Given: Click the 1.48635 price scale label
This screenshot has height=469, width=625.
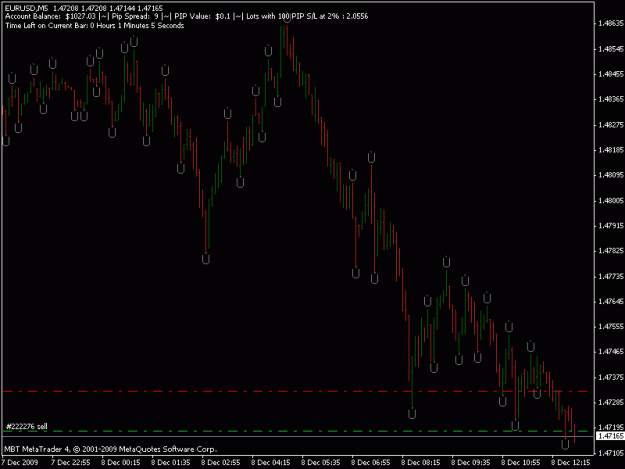Looking at the screenshot, I should 611,24.
